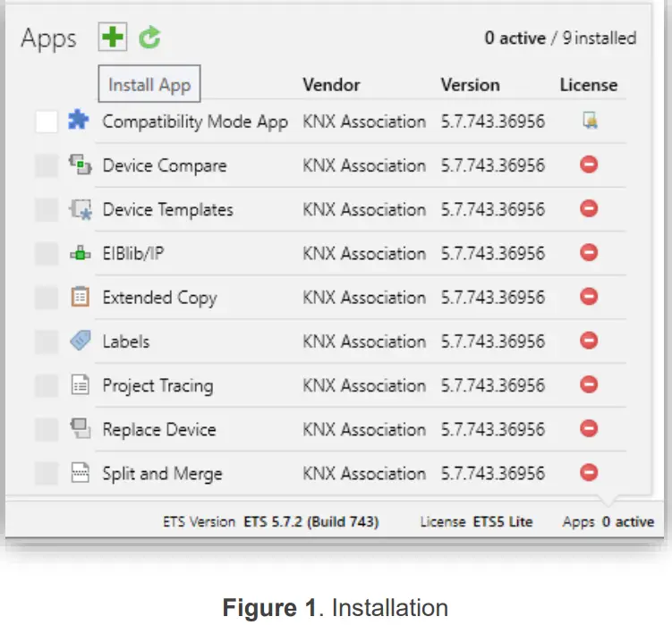Image resolution: width=672 pixels, height=625 pixels.
Task: Click the red license icon for Replace Device
Action: pyautogui.click(x=589, y=428)
